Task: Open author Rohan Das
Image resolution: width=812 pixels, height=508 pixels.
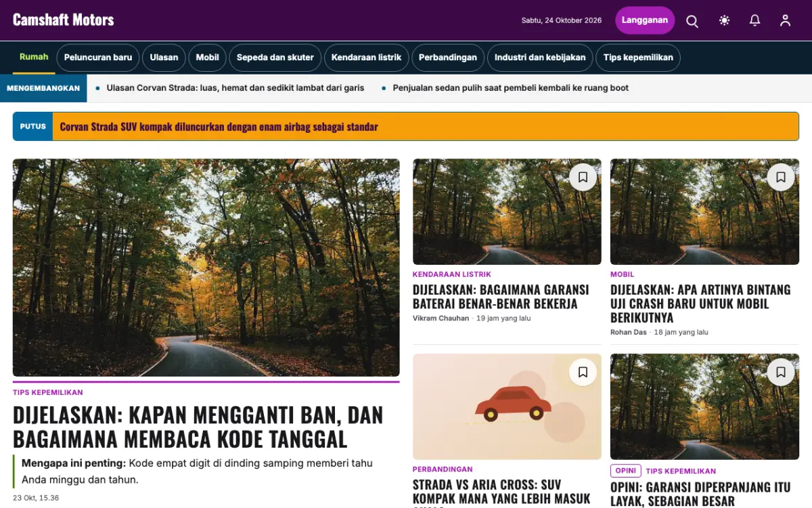Action: click(x=629, y=333)
